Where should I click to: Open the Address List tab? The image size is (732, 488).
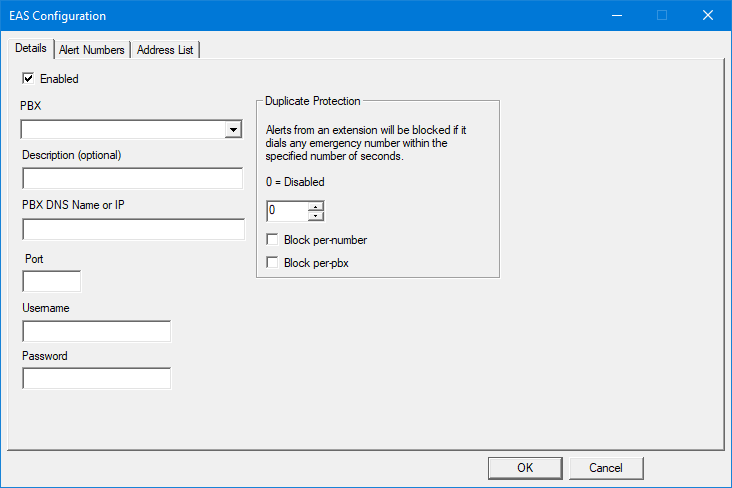[x=166, y=50]
